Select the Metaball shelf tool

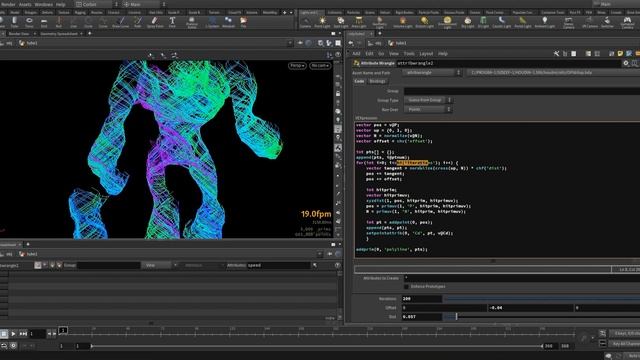coord(228,22)
